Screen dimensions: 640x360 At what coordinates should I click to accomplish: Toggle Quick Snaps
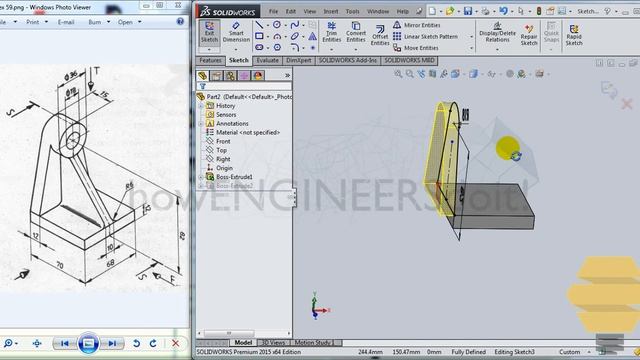(x=551, y=32)
